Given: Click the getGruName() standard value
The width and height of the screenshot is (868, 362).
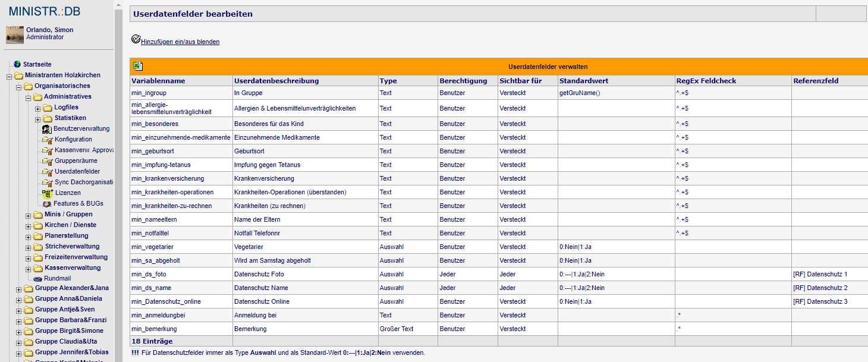Looking at the screenshot, I should (x=580, y=93).
